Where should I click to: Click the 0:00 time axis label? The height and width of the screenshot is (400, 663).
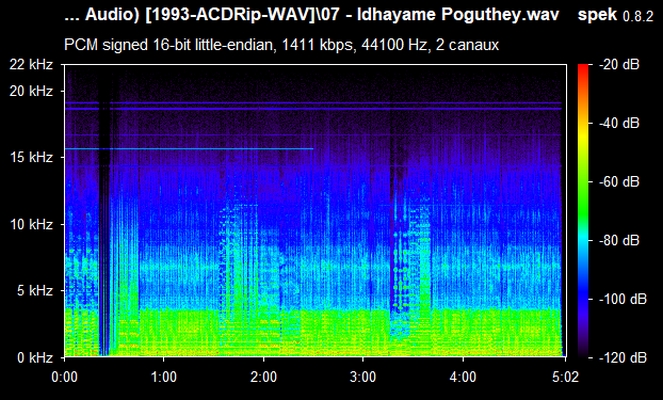pos(65,376)
